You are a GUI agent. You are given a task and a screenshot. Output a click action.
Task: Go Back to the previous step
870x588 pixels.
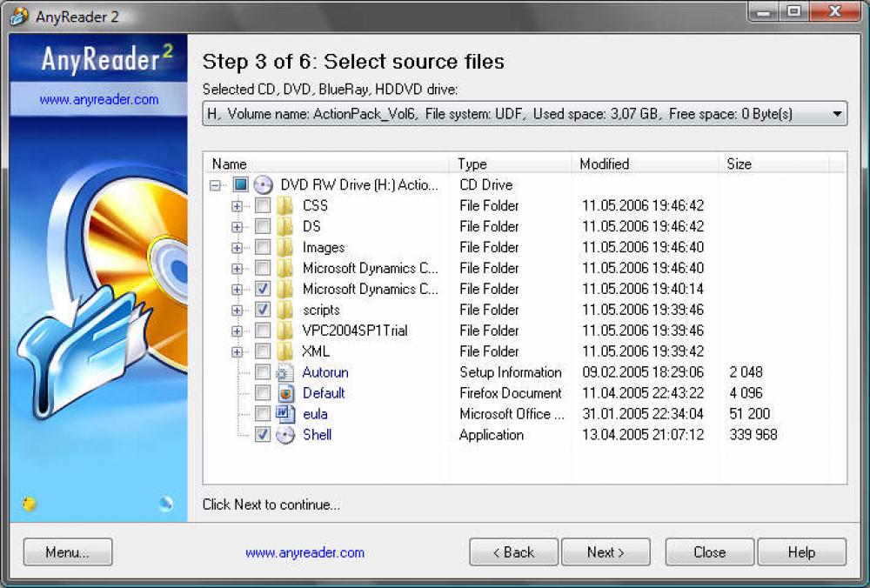pos(513,551)
